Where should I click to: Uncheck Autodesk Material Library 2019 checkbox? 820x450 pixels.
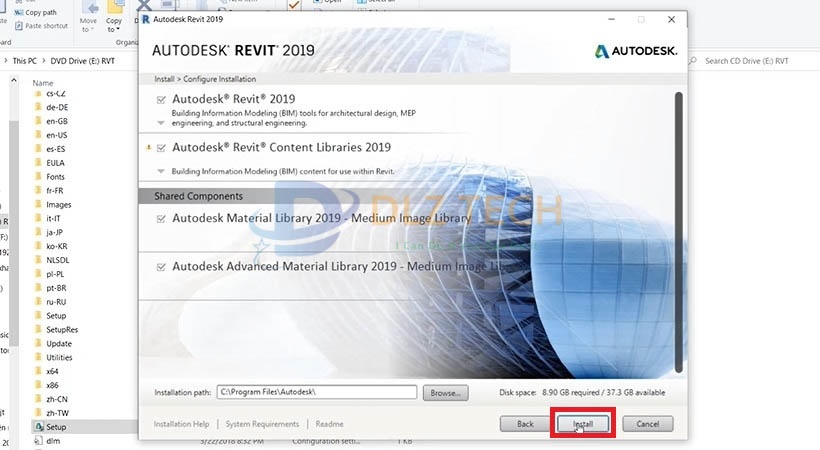(162, 218)
